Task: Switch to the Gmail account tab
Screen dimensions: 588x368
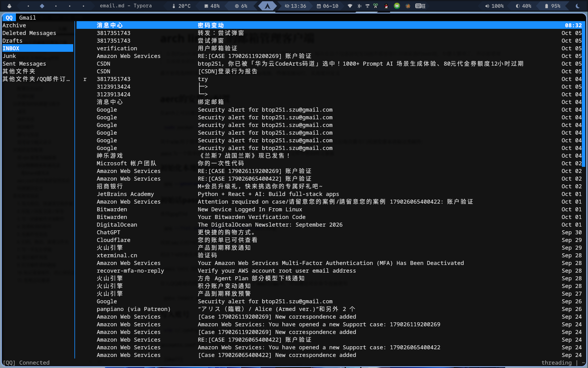Action: [28, 18]
